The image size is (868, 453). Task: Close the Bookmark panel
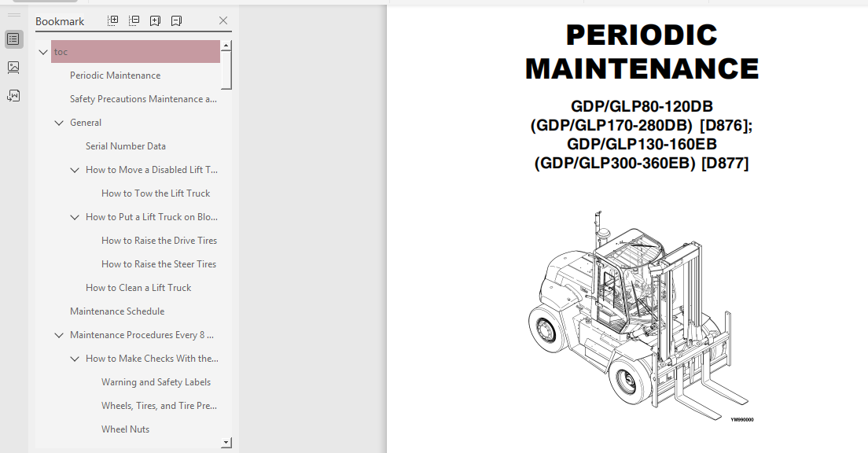tap(223, 20)
